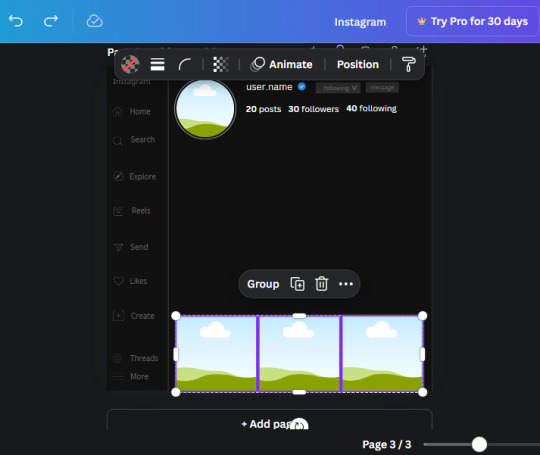Viewport: 540px width, 455px height.
Task: Open more options three-dots menu
Action: (346, 284)
